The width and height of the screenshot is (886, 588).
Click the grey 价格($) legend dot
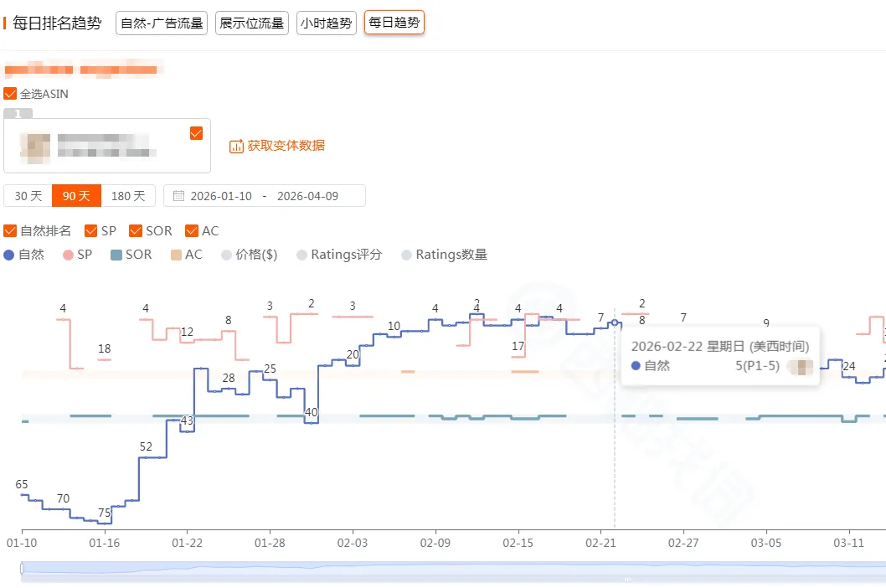[227, 255]
